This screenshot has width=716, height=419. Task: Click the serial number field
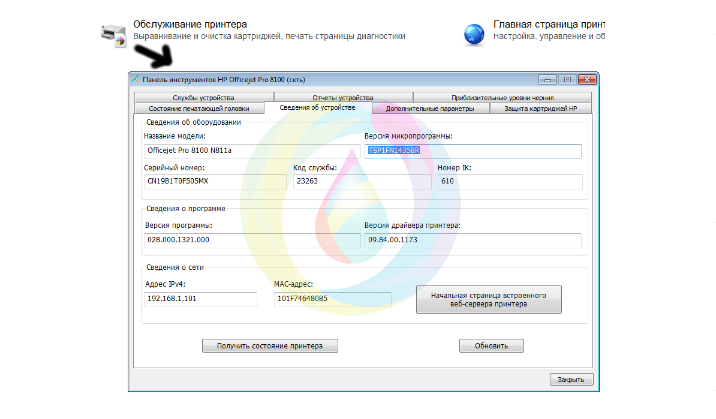pyautogui.click(x=215, y=182)
